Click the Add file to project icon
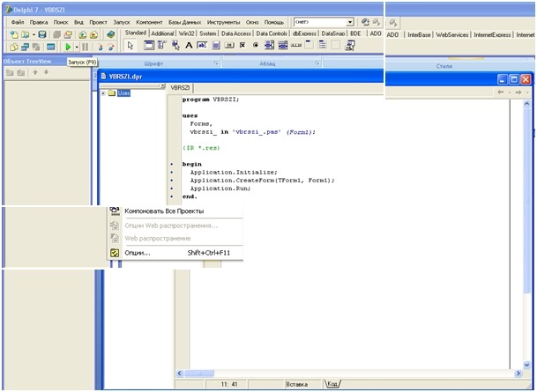 pyautogui.click(x=83, y=34)
